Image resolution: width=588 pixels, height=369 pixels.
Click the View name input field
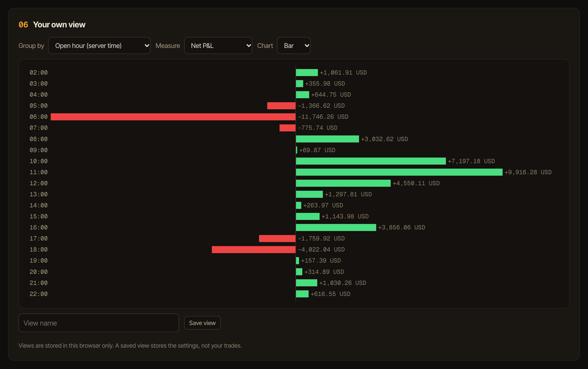point(99,323)
